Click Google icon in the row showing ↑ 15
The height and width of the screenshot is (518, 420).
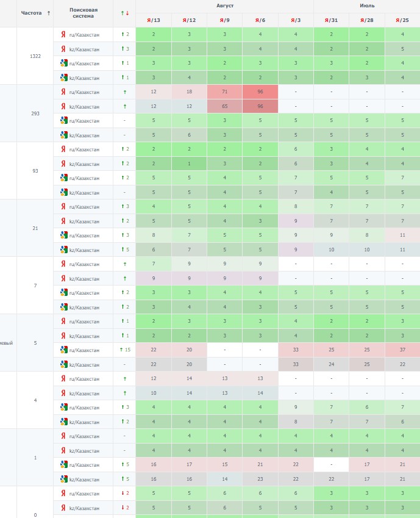point(64,350)
